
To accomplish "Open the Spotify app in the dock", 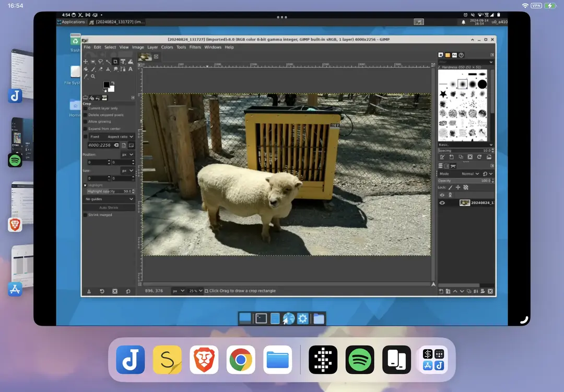I will [x=359, y=360].
